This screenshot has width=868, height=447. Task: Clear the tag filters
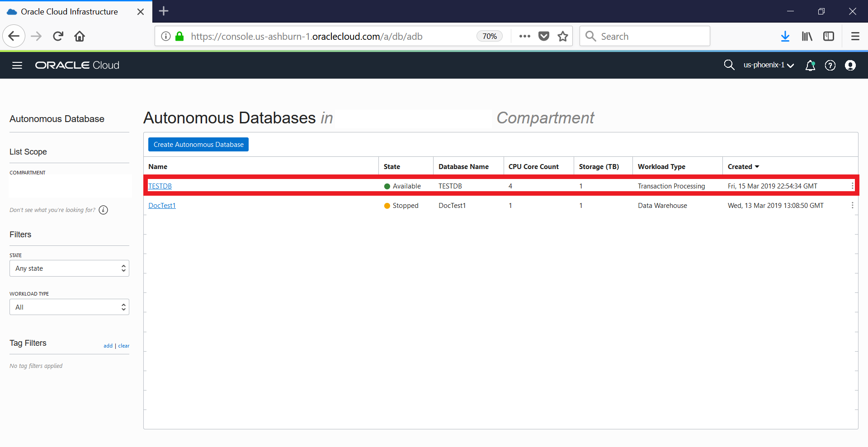124,346
